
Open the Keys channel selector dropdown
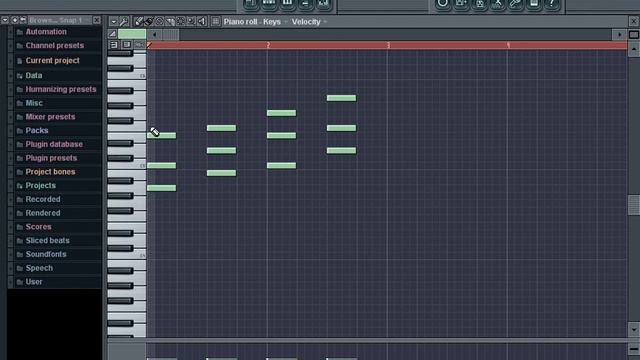(285, 22)
